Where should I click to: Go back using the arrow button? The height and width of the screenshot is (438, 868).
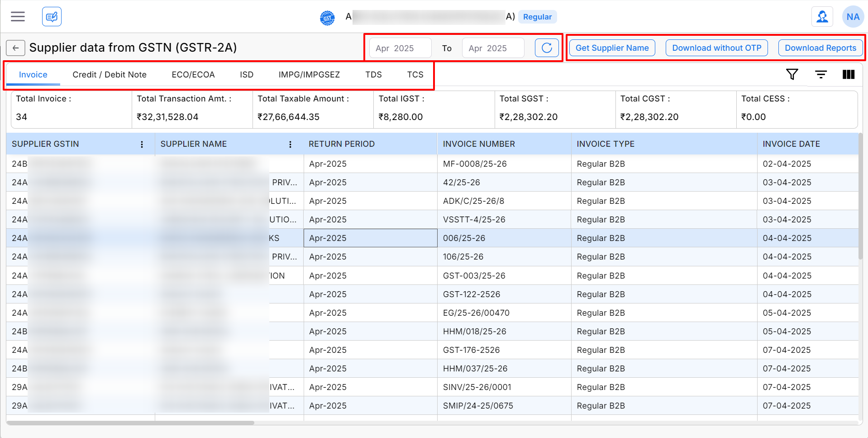15,48
